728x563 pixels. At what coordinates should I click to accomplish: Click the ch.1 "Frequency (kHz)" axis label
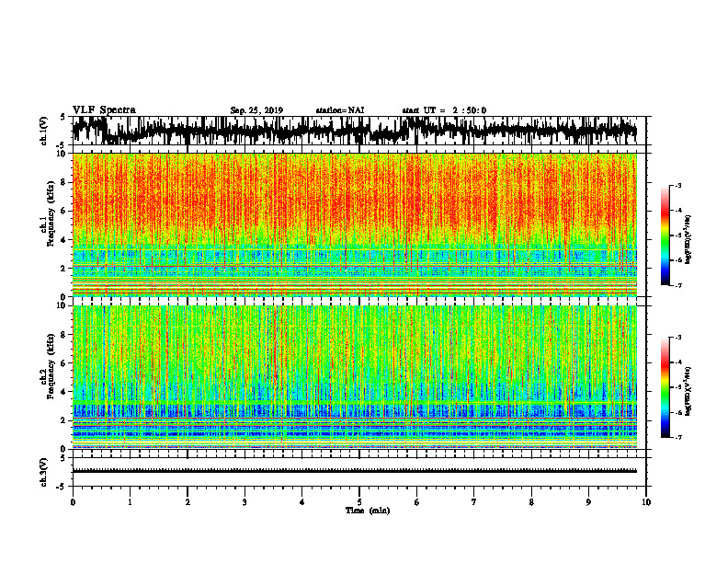point(51,213)
